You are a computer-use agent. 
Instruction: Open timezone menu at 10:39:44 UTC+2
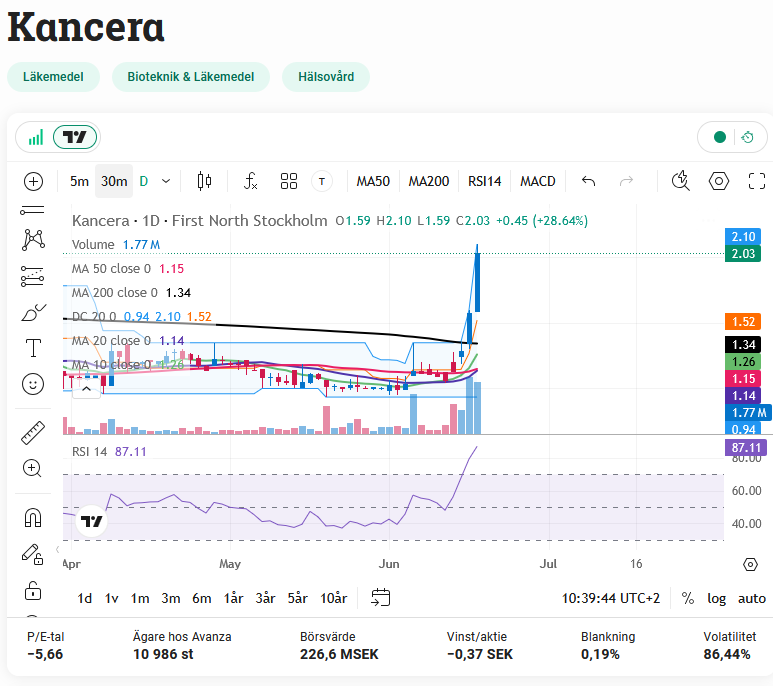[611, 598]
